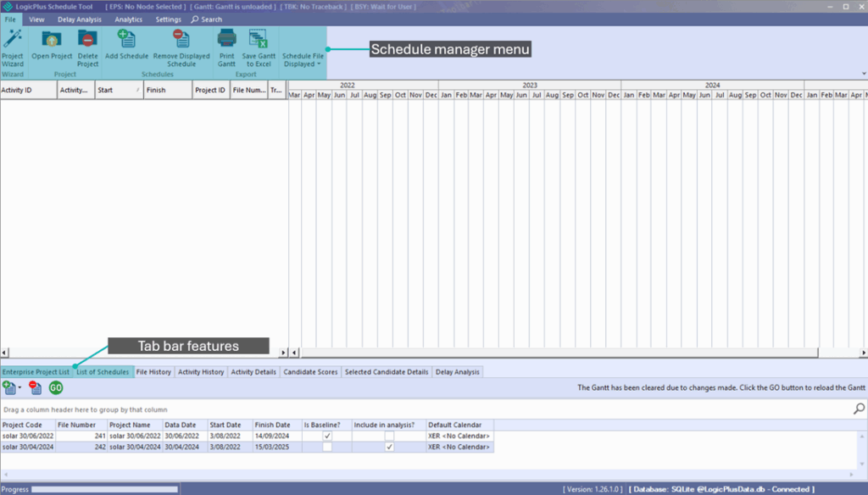Screen dimensions: 868x495
Task: Open the Delay Analysis menu
Action: point(80,19)
